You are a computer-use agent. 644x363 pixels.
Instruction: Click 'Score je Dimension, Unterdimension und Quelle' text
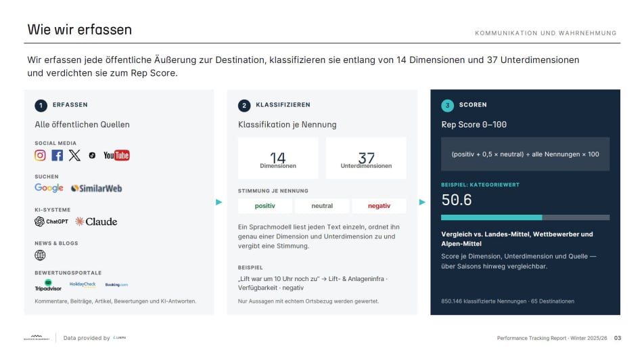click(519, 261)
